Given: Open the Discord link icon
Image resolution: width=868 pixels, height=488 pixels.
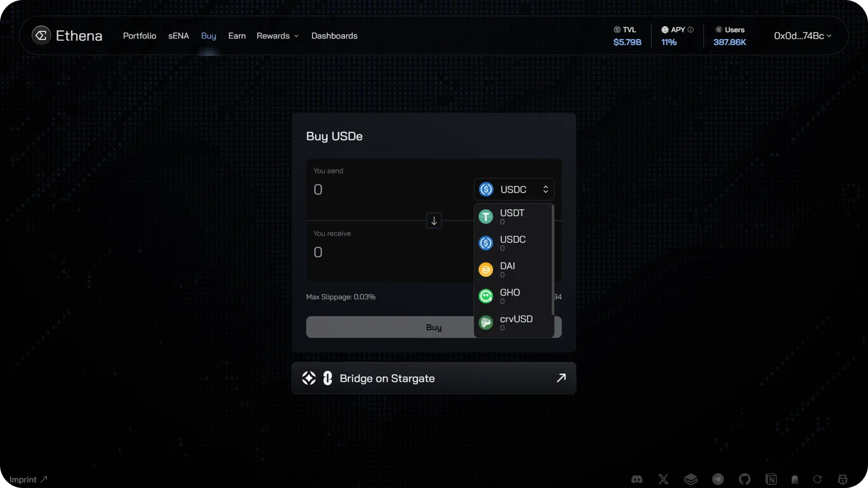Looking at the screenshot, I should 637,479.
